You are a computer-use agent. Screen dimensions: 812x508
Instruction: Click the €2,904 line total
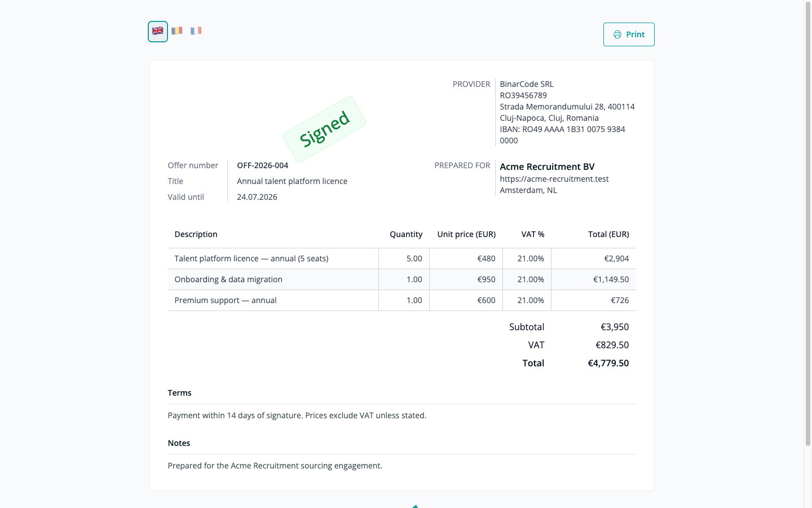click(x=616, y=259)
